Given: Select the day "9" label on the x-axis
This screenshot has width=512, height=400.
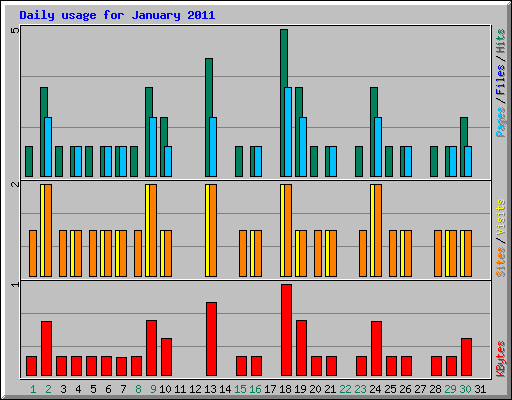Looking at the screenshot, I should coord(153,389).
